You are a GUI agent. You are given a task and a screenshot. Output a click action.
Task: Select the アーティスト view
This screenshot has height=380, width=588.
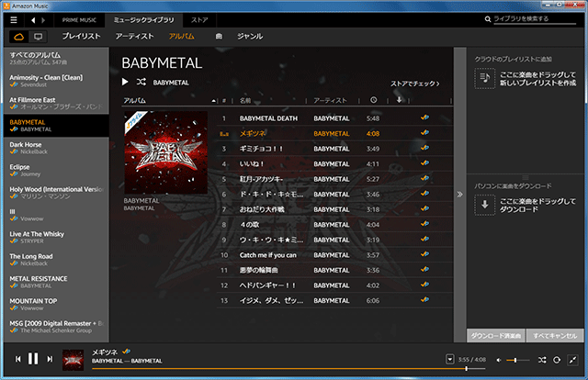tap(135, 37)
